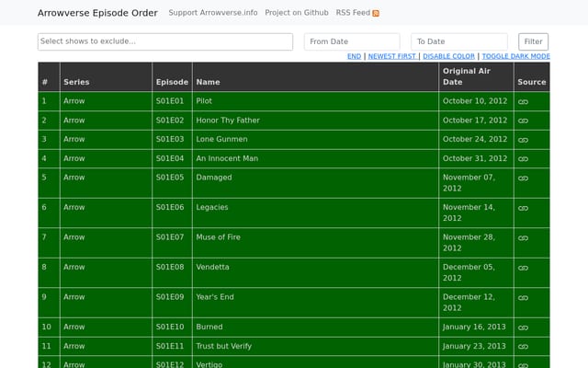This screenshot has height=368, width=588.
Task: Focus the From Date field
Action: [352, 41]
